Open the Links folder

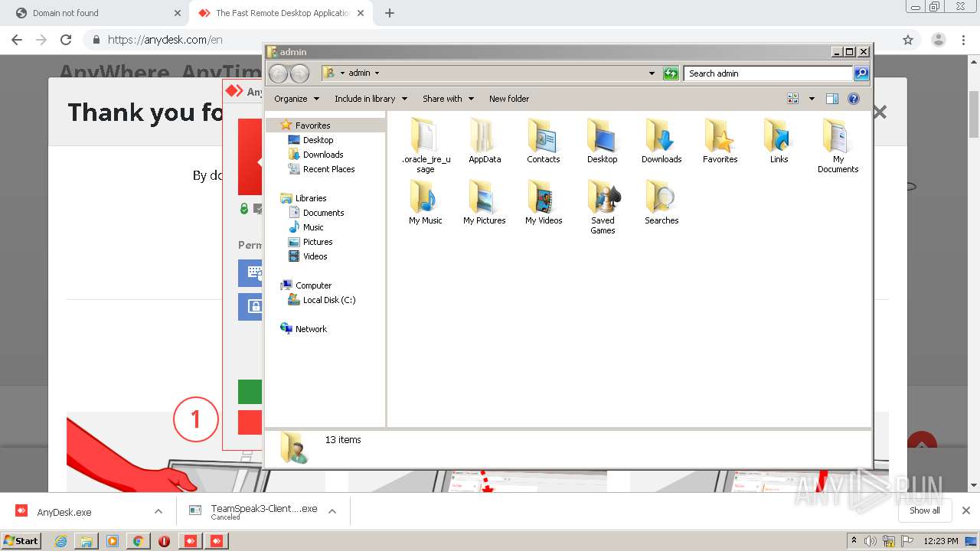779,142
